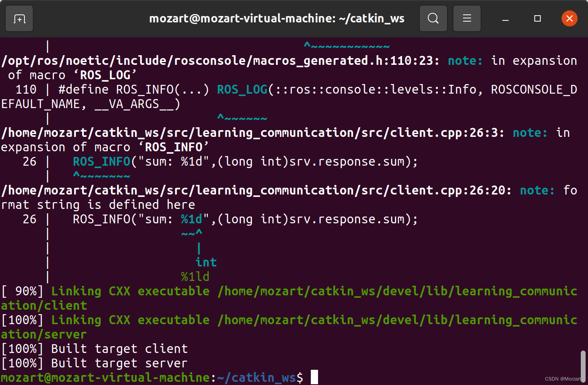This screenshot has height=385, width=588.
Task: Click the '#define ROS_INFO(...)' text
Action: [x=134, y=90]
